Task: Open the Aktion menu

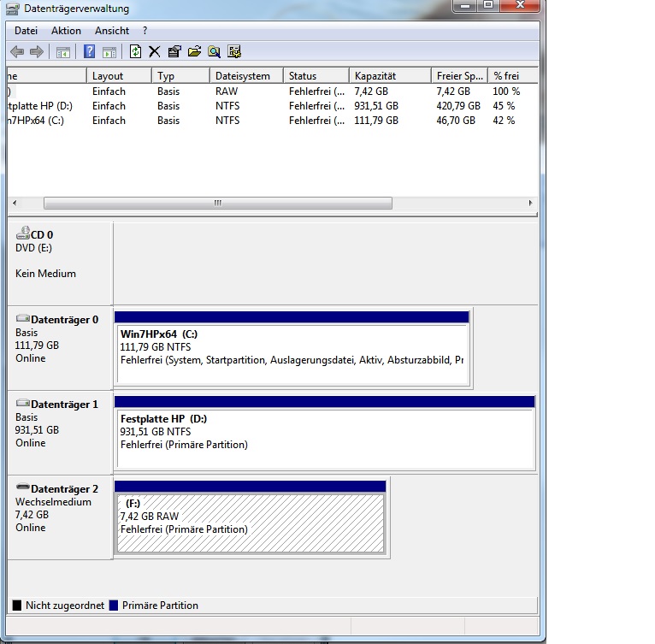Action: click(66, 31)
